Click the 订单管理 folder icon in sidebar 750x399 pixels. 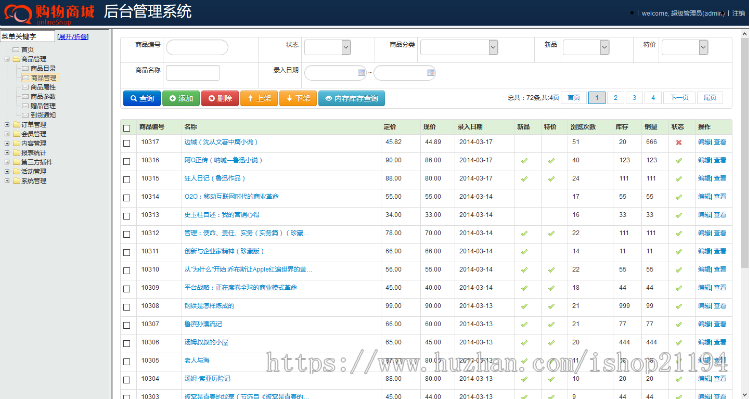point(16,125)
